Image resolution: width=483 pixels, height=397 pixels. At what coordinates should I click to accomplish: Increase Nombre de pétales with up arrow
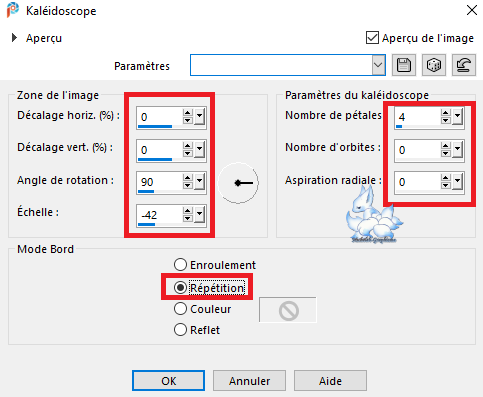446,113
